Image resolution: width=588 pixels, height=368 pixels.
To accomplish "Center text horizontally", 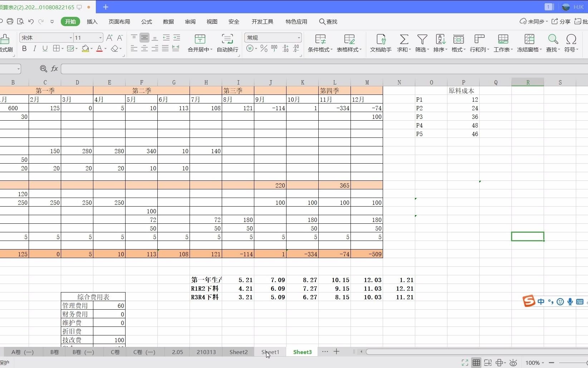I will (x=144, y=48).
